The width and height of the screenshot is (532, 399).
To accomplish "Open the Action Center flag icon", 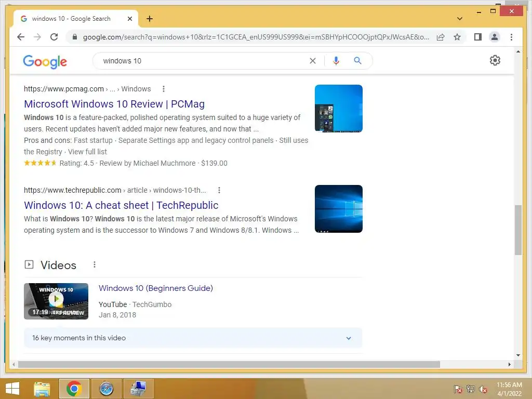I will tap(458, 389).
